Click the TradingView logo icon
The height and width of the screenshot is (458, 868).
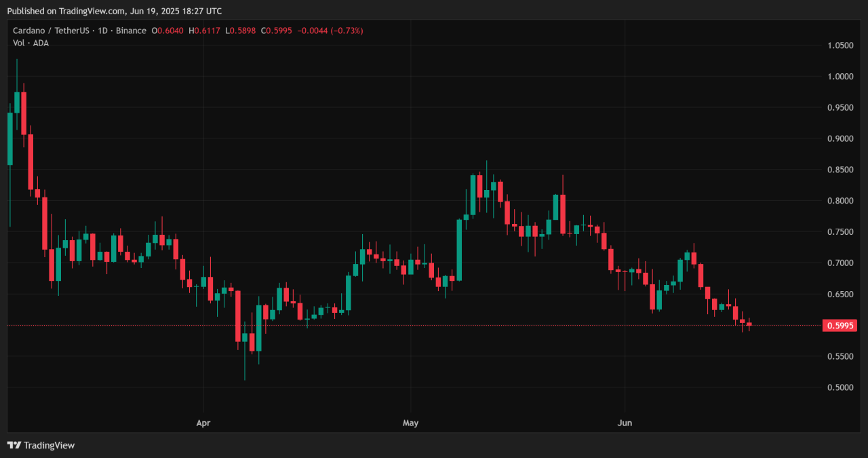coord(14,445)
